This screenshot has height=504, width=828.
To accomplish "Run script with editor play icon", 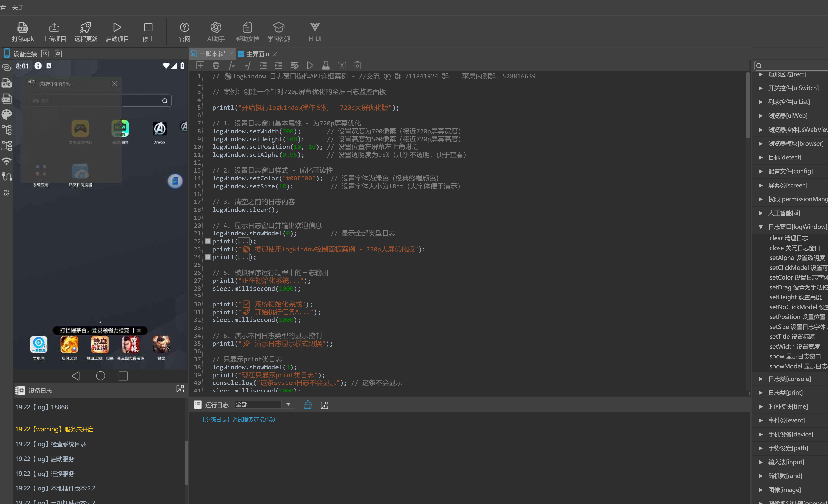I will [x=310, y=66].
